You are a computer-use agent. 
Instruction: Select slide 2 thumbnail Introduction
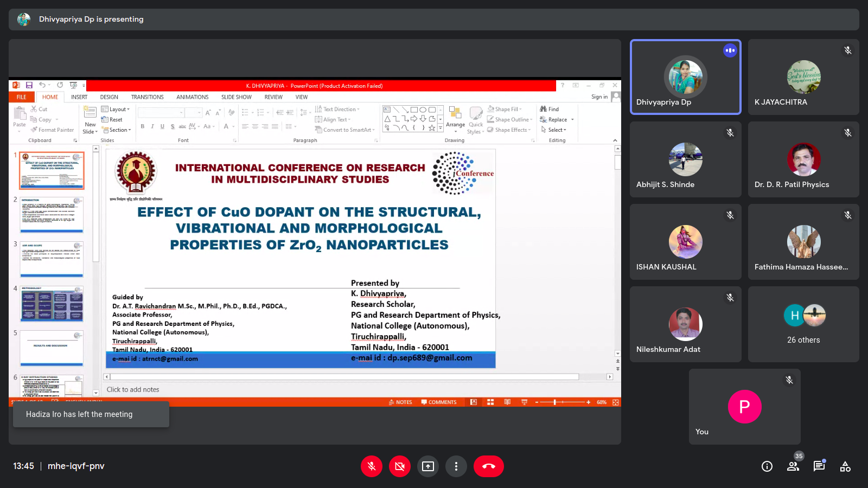[x=52, y=215]
